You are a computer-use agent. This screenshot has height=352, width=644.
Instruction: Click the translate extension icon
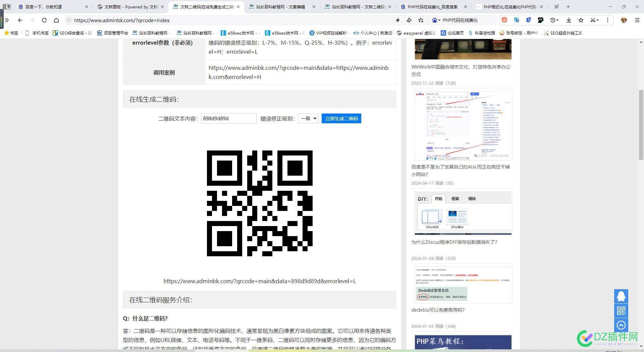click(517, 20)
